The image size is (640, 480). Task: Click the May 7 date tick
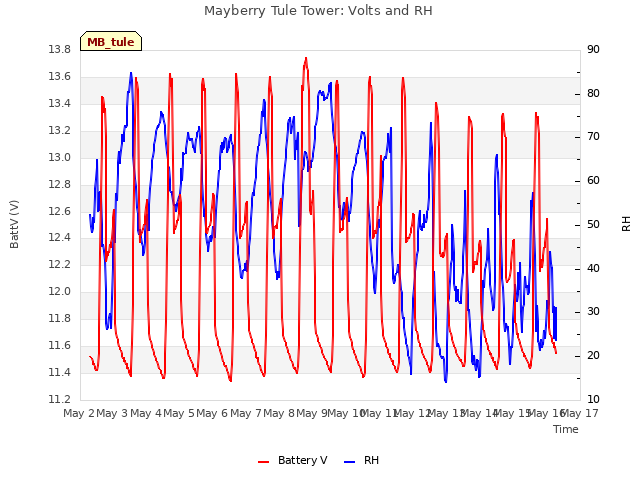click(x=246, y=414)
